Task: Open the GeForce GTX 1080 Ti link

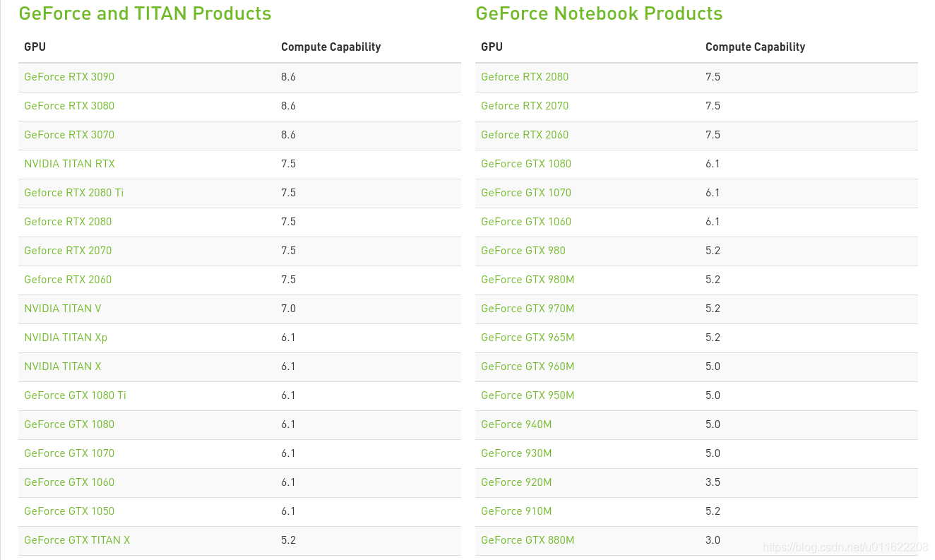Action: tap(75, 395)
